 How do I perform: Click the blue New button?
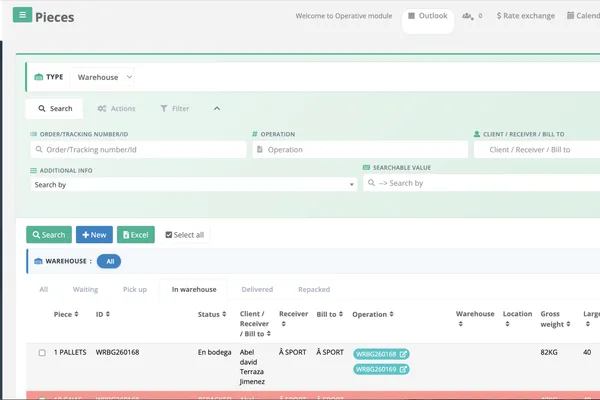94,235
